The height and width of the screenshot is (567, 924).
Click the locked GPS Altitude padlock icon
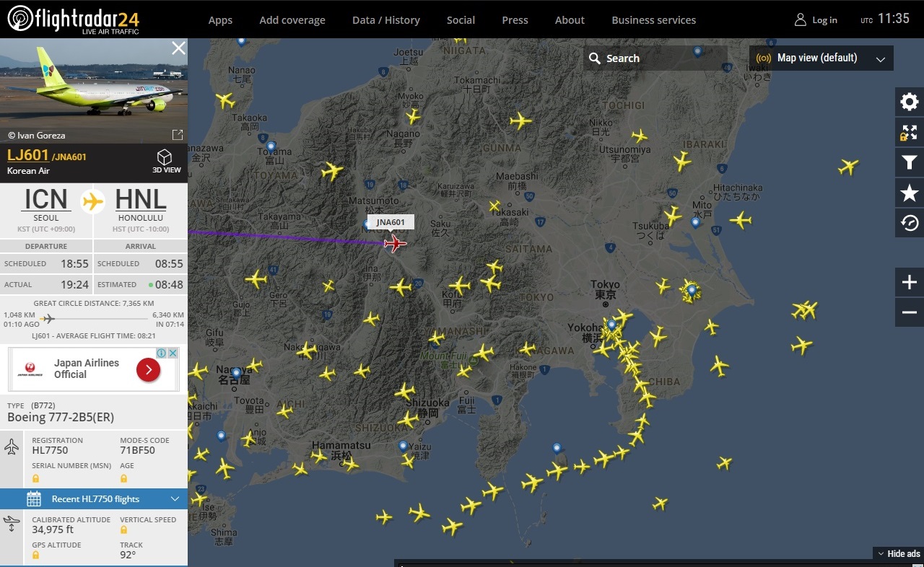coord(35,555)
